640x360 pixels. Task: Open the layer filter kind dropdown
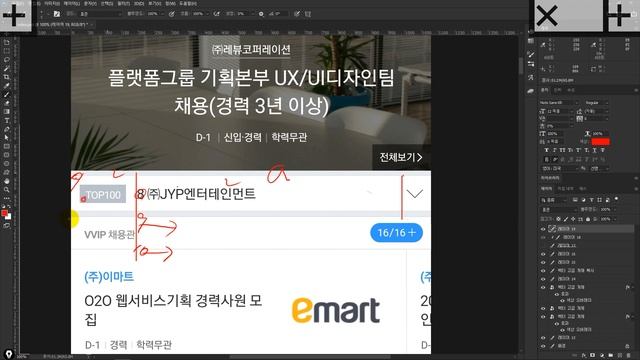(554, 200)
